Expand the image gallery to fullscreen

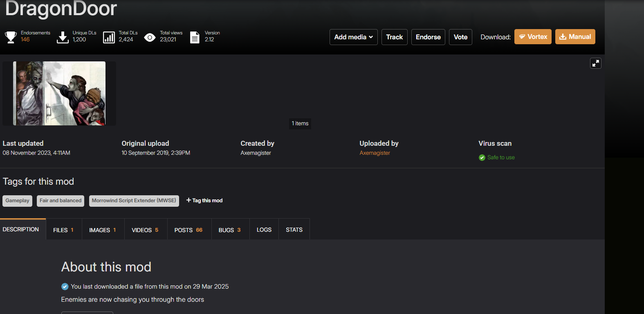point(596,63)
